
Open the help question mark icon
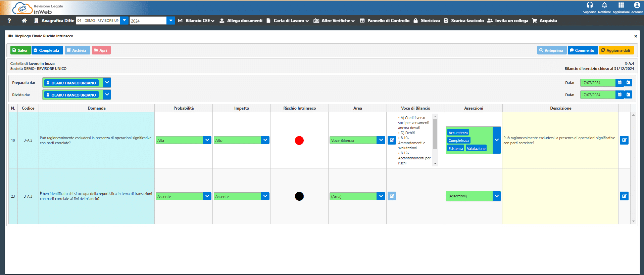tap(9, 21)
